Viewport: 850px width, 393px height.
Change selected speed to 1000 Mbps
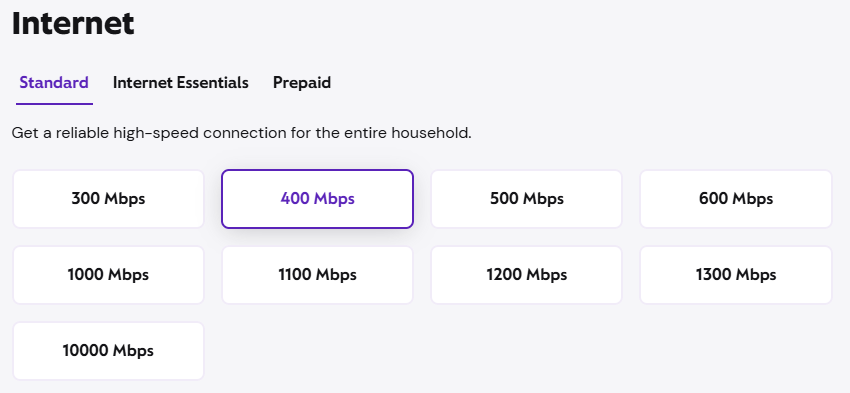click(x=108, y=275)
